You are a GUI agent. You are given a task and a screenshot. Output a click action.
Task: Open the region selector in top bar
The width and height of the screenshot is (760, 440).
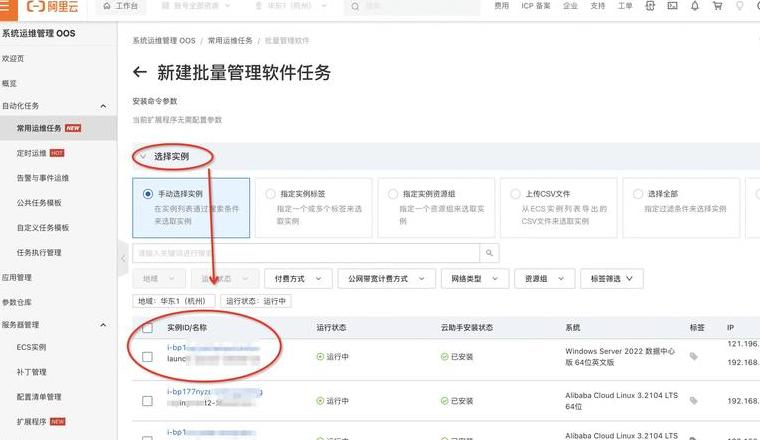291,6
